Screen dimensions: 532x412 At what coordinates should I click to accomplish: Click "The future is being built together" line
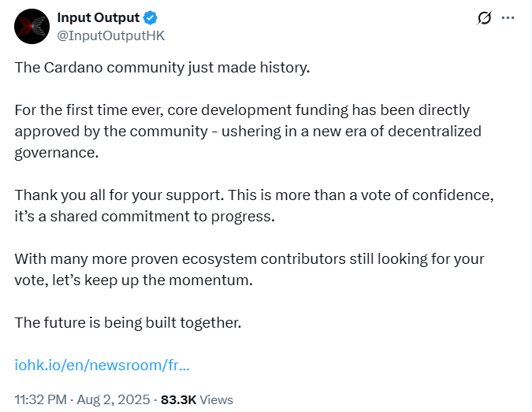click(128, 322)
